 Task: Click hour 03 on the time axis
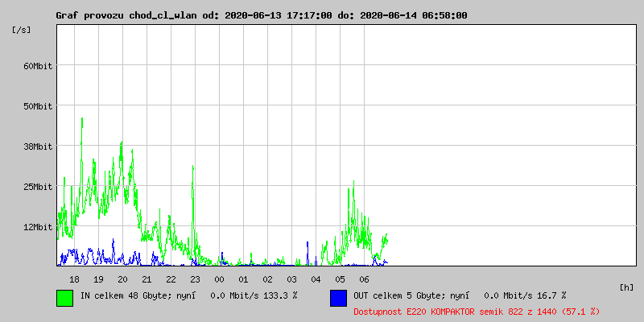tap(291, 279)
